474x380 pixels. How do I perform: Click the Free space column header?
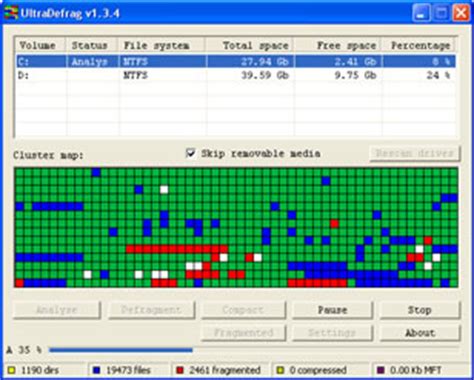click(x=338, y=45)
